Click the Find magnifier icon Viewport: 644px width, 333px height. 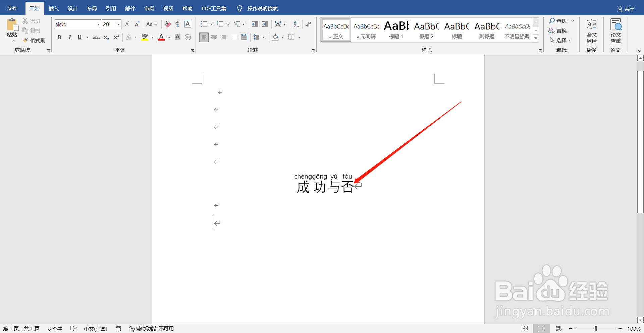pyautogui.click(x=552, y=21)
